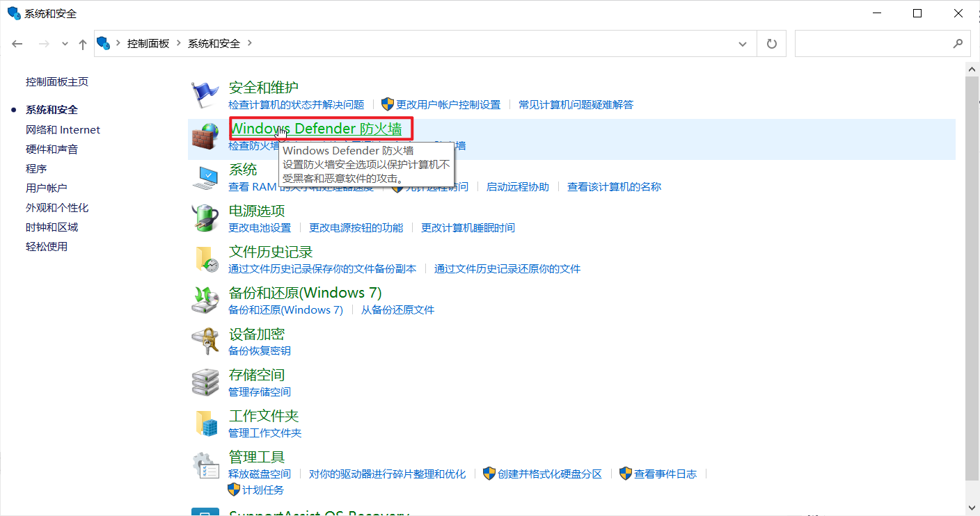Screen dimensions: 980x516
Task: Open the 工作文件夹 folder icon
Action: 205,424
